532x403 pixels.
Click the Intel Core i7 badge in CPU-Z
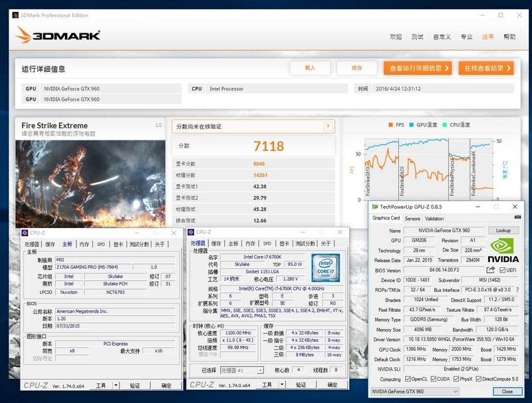point(325,268)
